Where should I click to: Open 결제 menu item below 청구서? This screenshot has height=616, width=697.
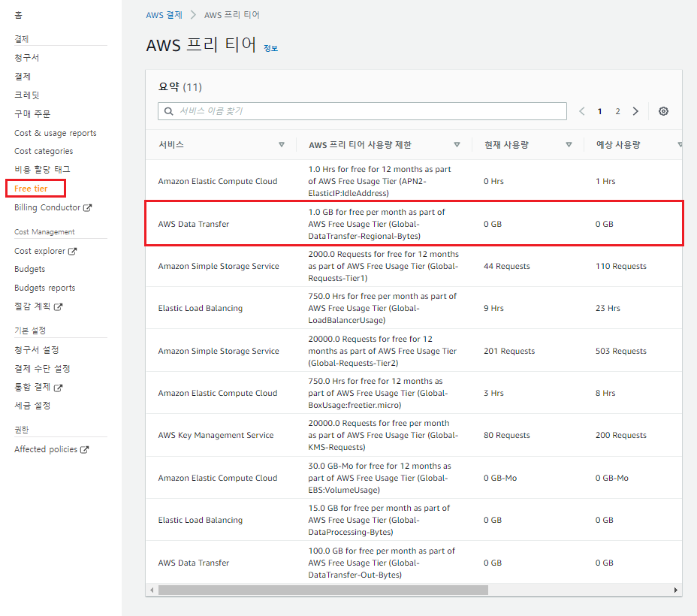[23, 77]
